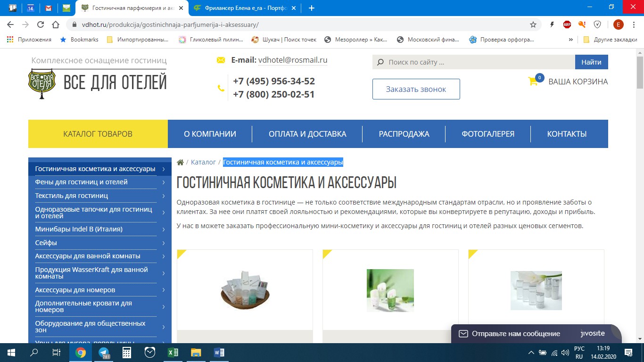644x362 pixels.
Task: Show hidden bookmarks with the » arrow
Action: tap(571, 40)
